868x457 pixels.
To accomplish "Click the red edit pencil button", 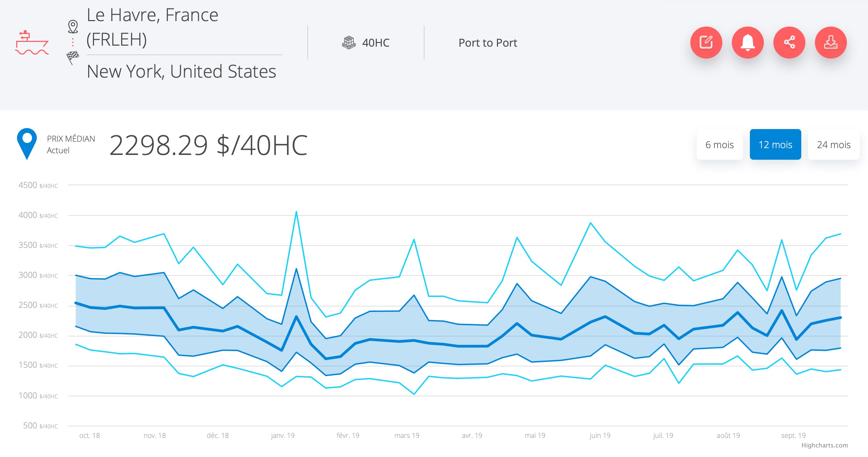I will pos(706,43).
